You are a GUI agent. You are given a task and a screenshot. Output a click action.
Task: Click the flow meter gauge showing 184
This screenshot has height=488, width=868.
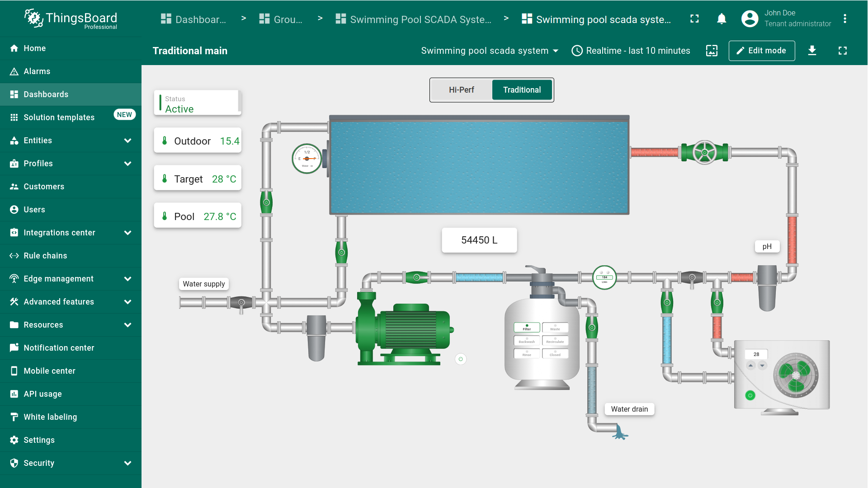[604, 277]
